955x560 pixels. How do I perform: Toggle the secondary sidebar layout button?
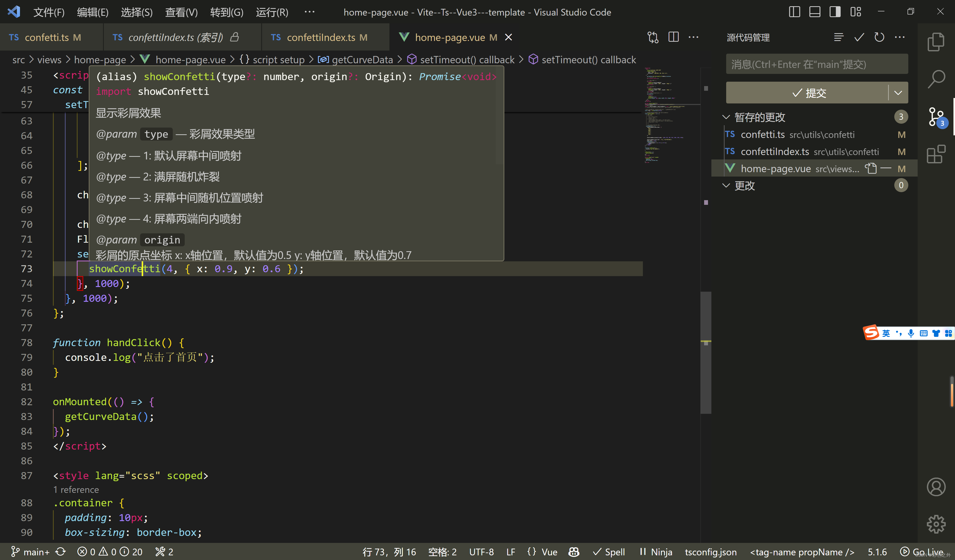[x=835, y=12]
